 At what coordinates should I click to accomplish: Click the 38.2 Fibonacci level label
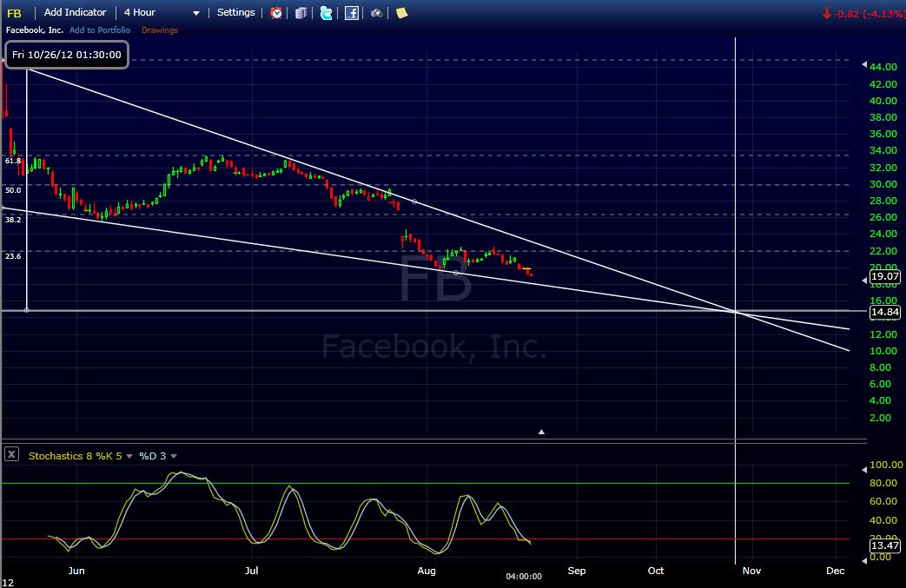click(x=13, y=220)
